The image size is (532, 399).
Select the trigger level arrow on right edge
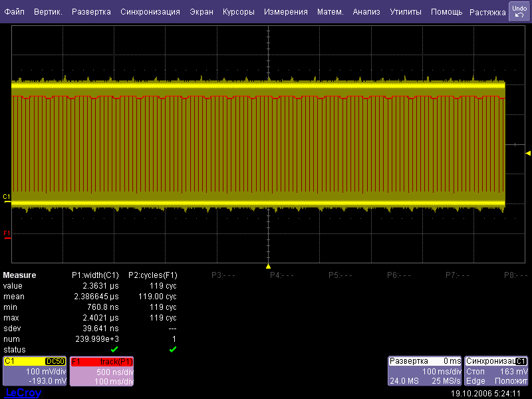click(528, 153)
